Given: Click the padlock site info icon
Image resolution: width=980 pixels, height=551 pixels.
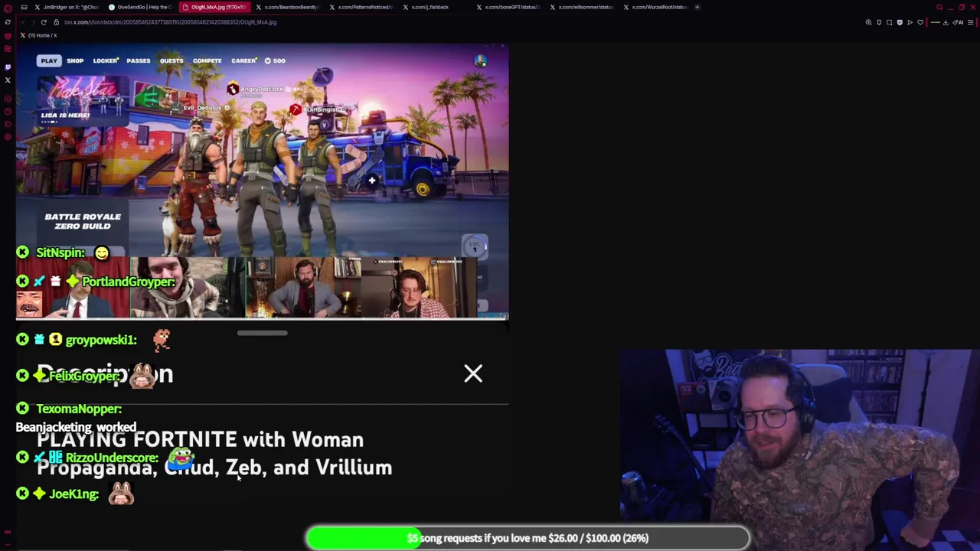Looking at the screenshot, I should pos(56,22).
